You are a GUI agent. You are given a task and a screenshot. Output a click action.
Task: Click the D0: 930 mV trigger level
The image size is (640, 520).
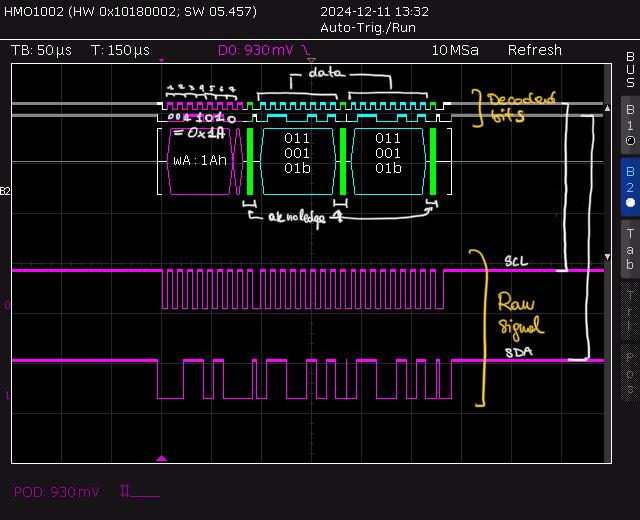click(256, 50)
